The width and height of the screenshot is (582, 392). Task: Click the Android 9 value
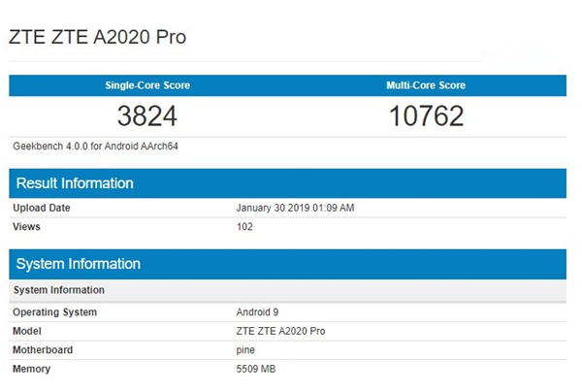[257, 312]
